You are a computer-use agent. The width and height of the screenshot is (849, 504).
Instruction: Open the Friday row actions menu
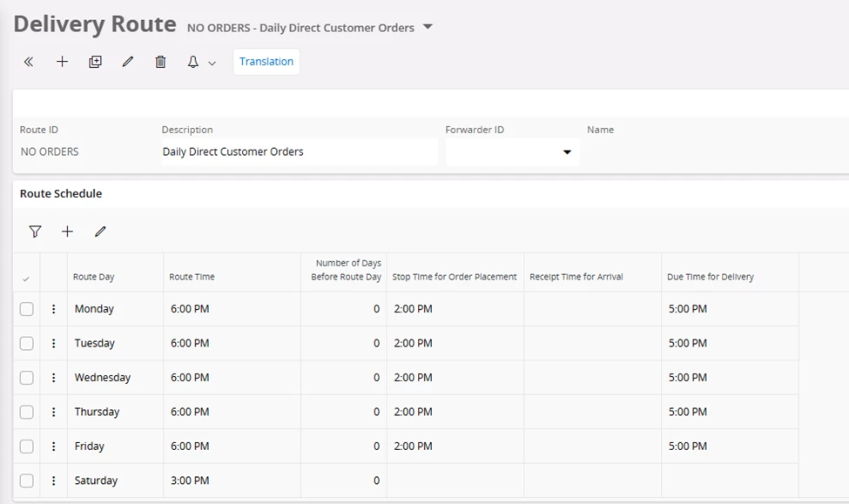54,447
